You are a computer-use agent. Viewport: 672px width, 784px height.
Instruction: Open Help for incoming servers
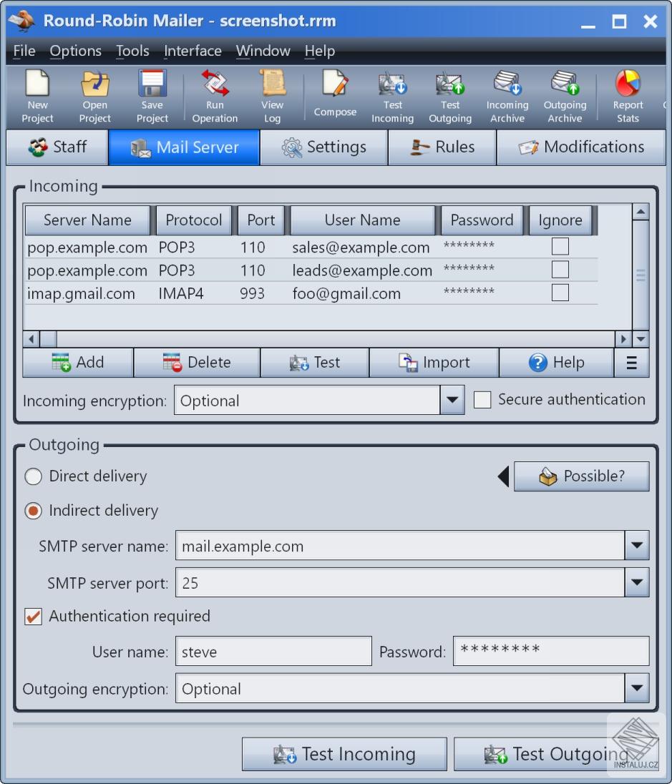pos(556,363)
